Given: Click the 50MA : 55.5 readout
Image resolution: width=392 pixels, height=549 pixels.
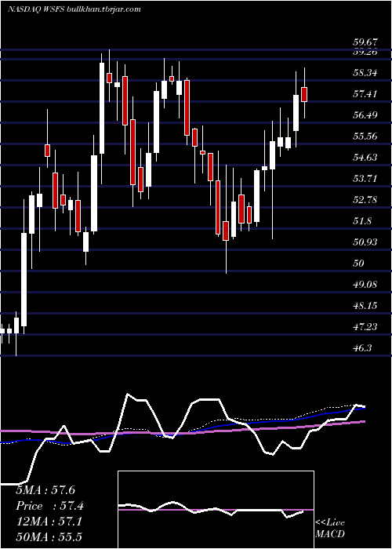Looking at the screenshot, I should coord(49,537).
